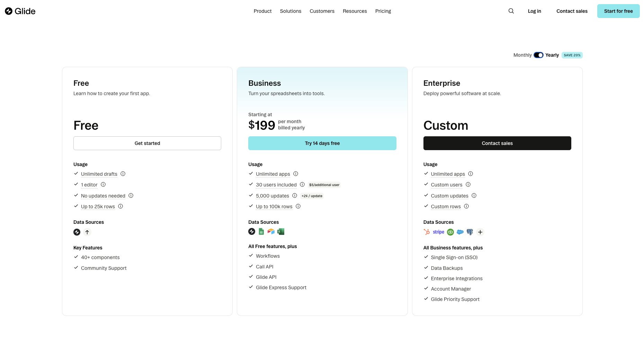The width and height of the screenshot is (644, 348).
Task: Click info icon next to 1 editor
Action: (103, 185)
